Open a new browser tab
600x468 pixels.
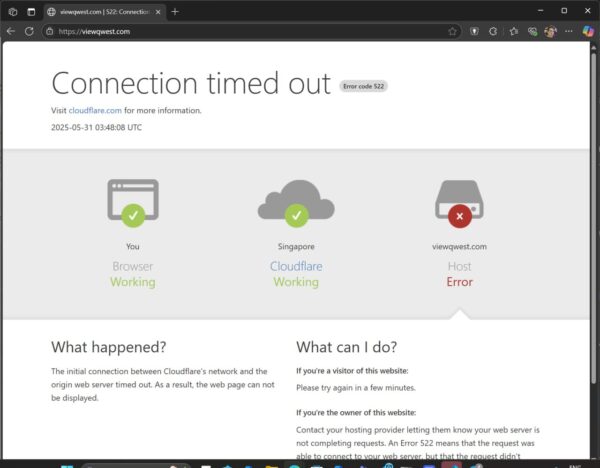[x=175, y=12]
